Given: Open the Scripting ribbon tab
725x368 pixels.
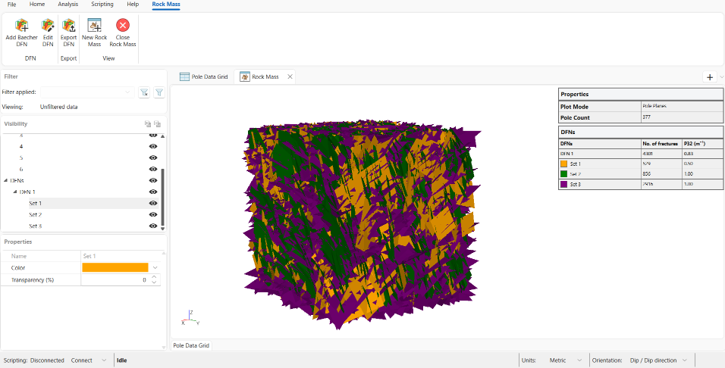Looking at the screenshot, I should (x=102, y=4).
